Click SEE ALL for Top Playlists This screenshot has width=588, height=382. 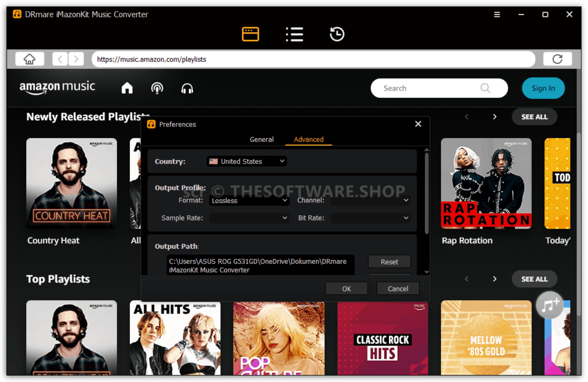tap(534, 279)
